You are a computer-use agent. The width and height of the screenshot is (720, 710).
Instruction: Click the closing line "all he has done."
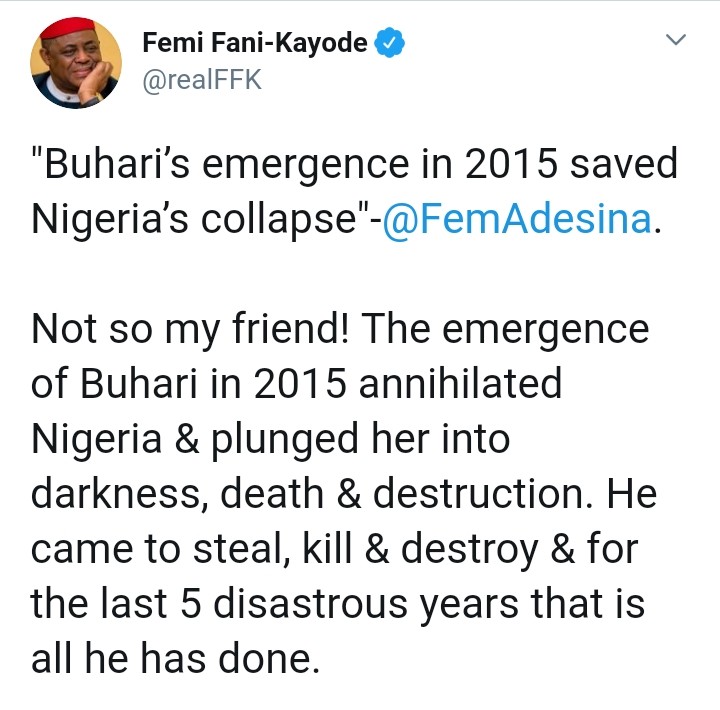point(175,659)
